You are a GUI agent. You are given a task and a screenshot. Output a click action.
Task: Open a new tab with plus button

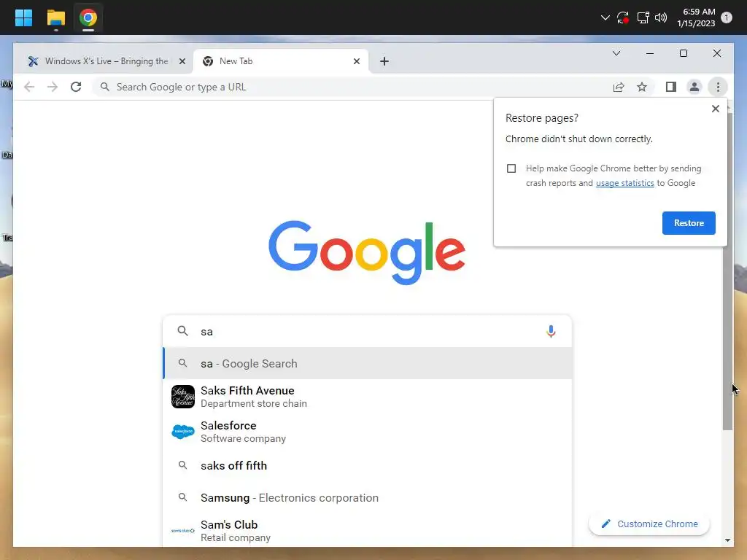[x=384, y=61]
